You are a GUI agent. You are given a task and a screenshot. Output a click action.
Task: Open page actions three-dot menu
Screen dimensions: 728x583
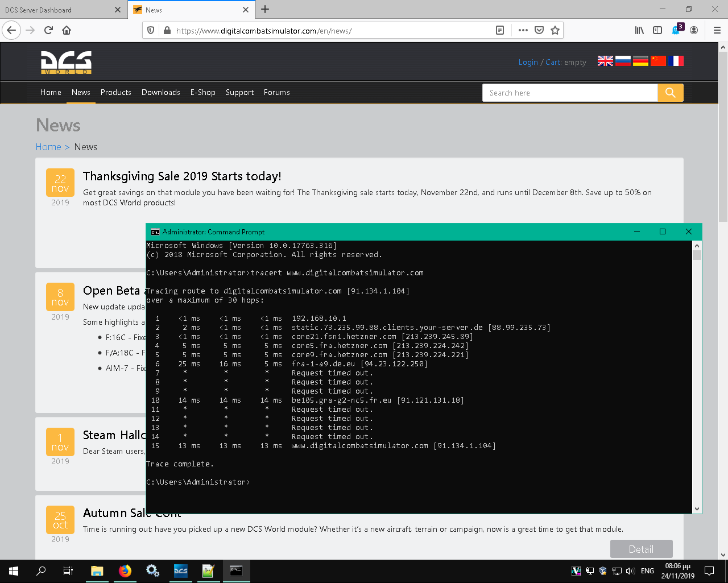tap(523, 30)
